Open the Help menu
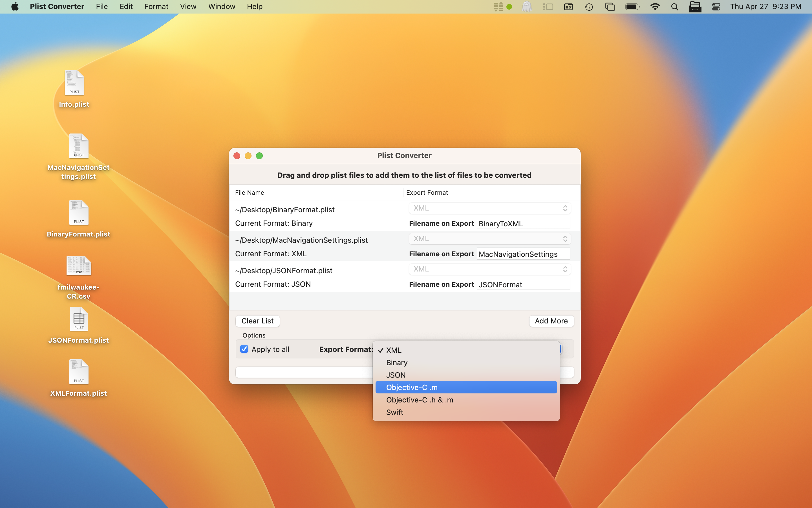 255,6
